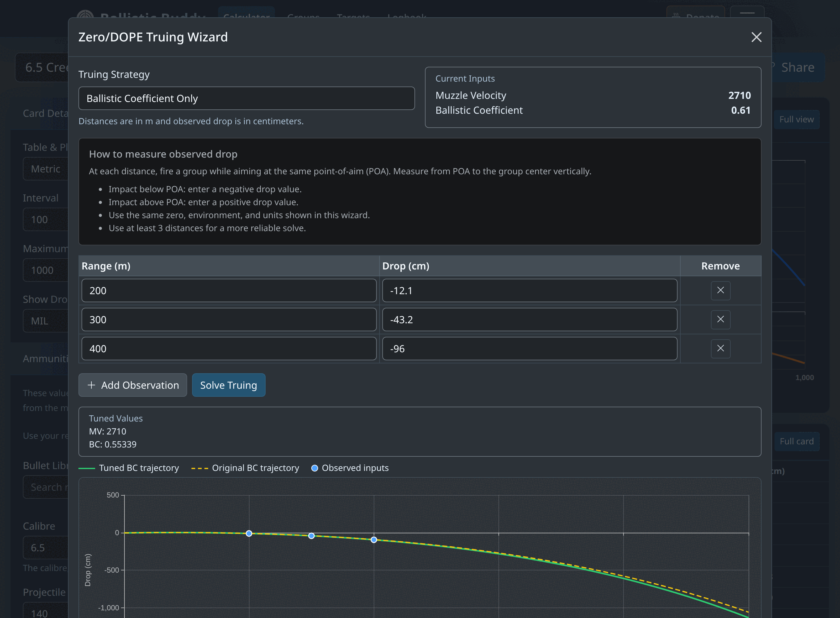Edit the drop field showing -12.1
Viewport: 840px width, 618px height.
(x=529, y=291)
